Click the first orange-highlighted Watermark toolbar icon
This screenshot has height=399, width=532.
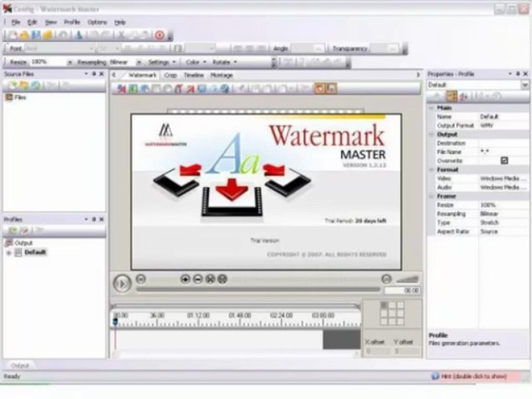click(320, 89)
